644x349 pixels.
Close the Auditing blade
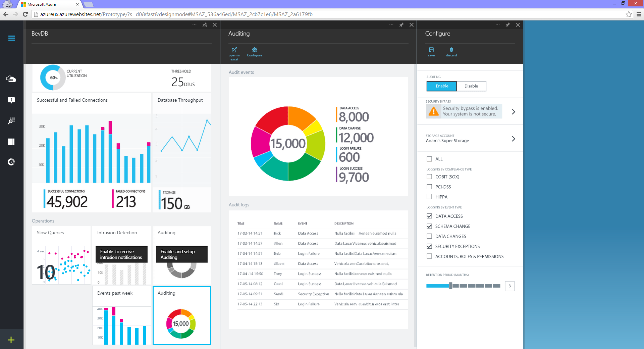pyautogui.click(x=412, y=25)
